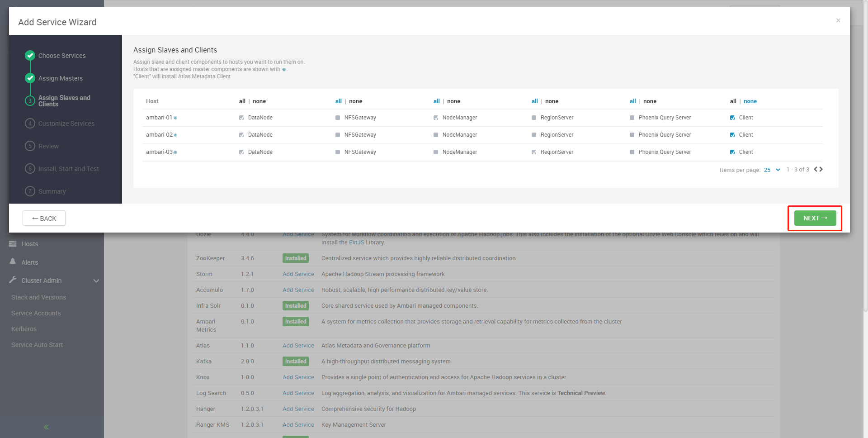868x438 pixels.
Task: Select none for DataNode column
Action: click(259, 101)
